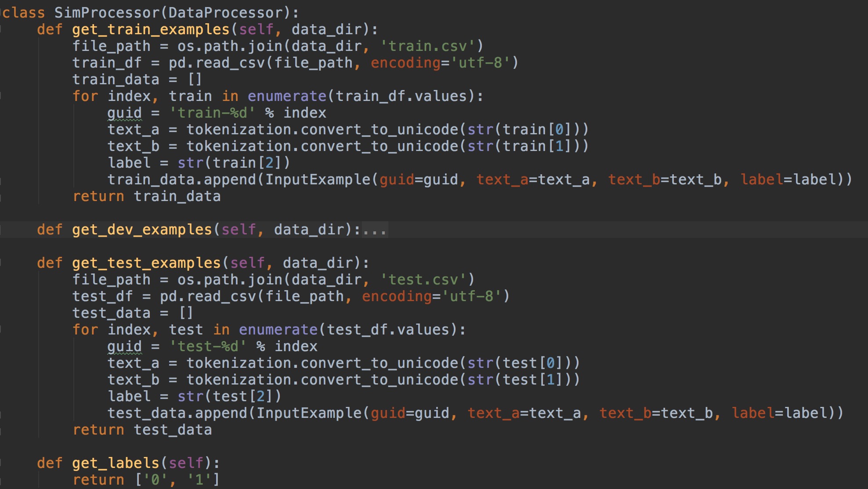Click the 'train.csv' string literal
The height and width of the screenshot is (489, 868).
coord(427,46)
